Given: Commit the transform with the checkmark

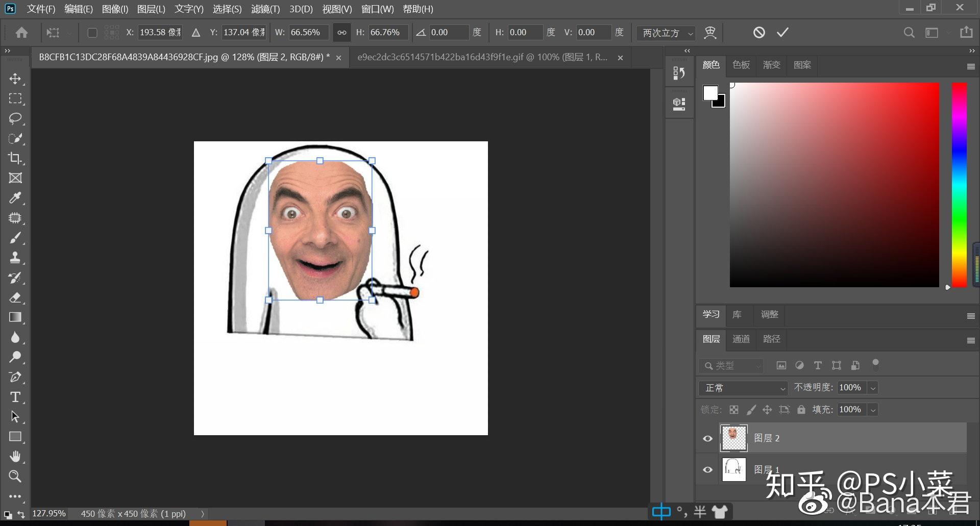Looking at the screenshot, I should [x=782, y=33].
